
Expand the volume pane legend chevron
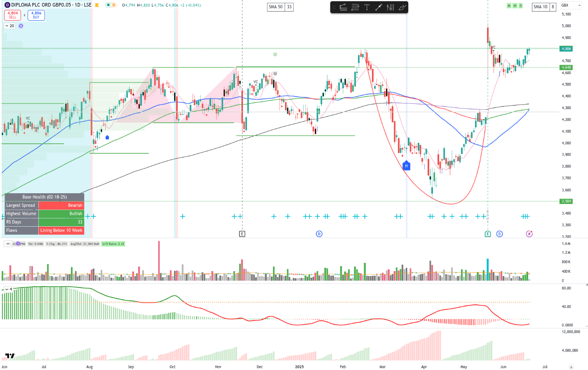click(8, 244)
